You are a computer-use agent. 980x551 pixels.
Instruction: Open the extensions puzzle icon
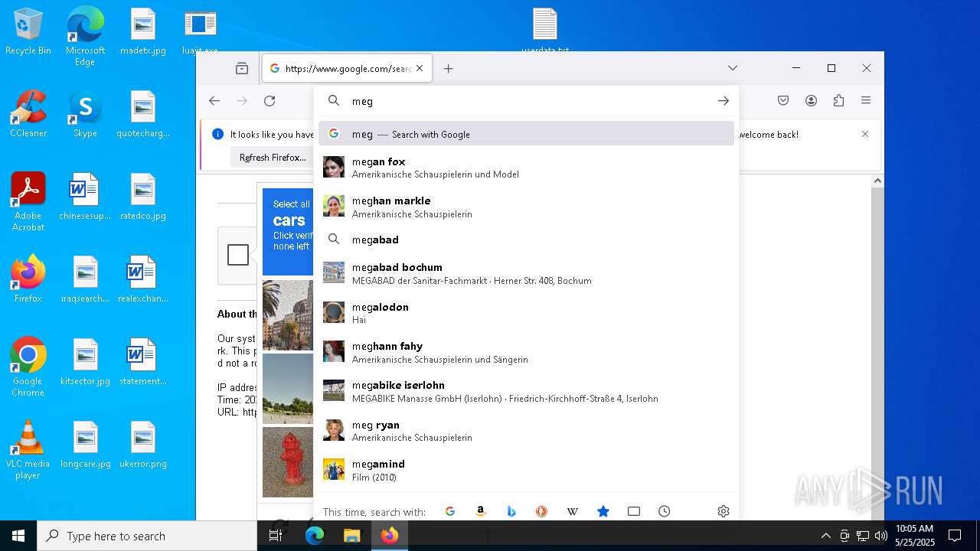pos(838,101)
